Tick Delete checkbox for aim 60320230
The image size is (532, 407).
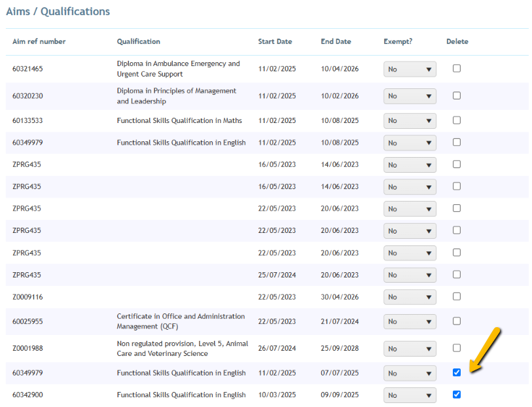(x=457, y=96)
